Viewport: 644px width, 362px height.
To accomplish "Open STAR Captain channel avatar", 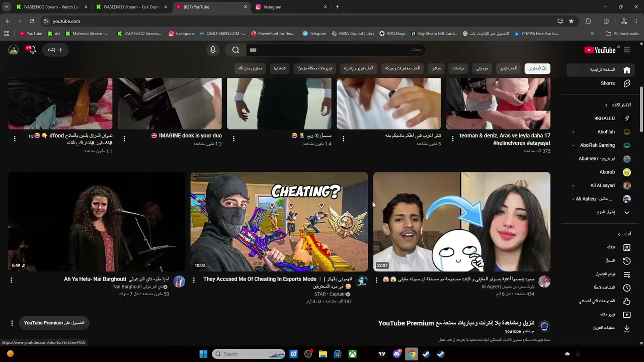I will pos(362,282).
